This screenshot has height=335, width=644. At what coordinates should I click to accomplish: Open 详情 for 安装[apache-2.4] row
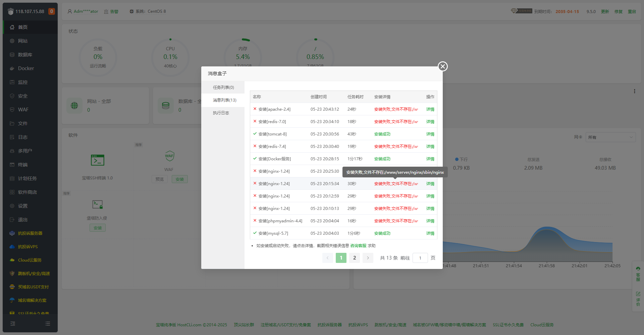click(x=430, y=109)
